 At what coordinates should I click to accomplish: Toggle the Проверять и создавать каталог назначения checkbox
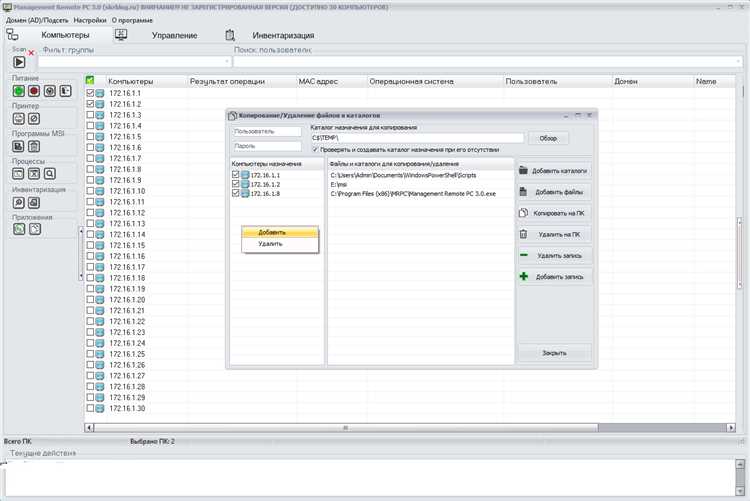315,150
